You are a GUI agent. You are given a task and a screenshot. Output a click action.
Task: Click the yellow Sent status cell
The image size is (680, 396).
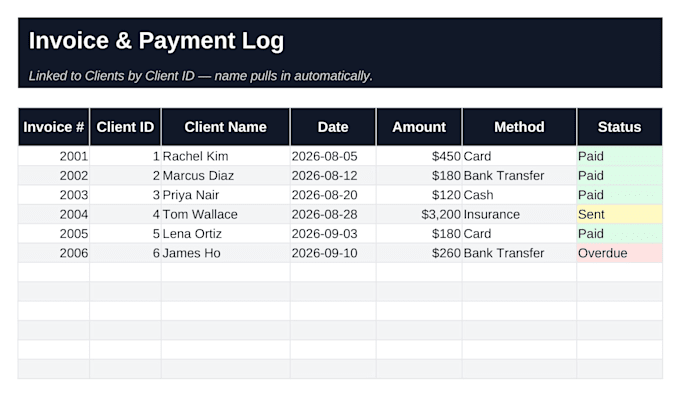pyautogui.click(x=619, y=214)
